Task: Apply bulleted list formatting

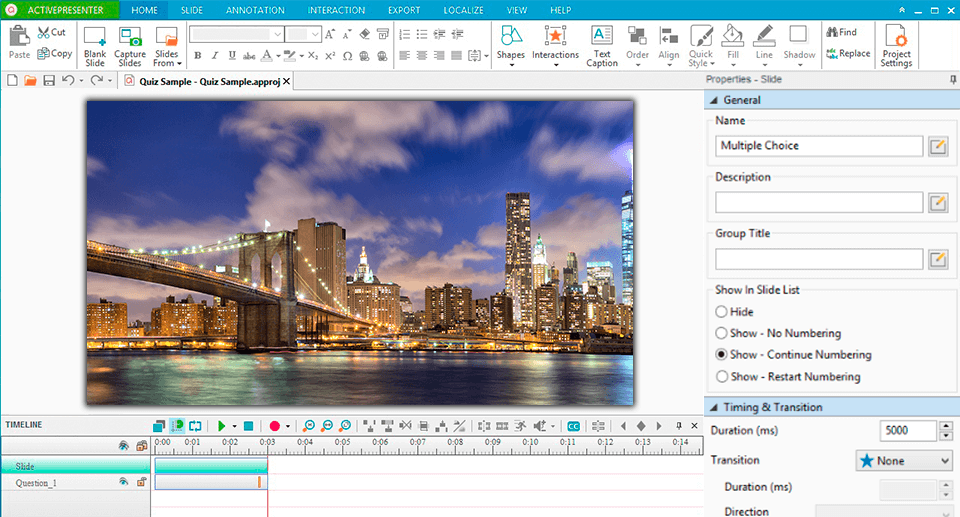Action: pos(422,34)
